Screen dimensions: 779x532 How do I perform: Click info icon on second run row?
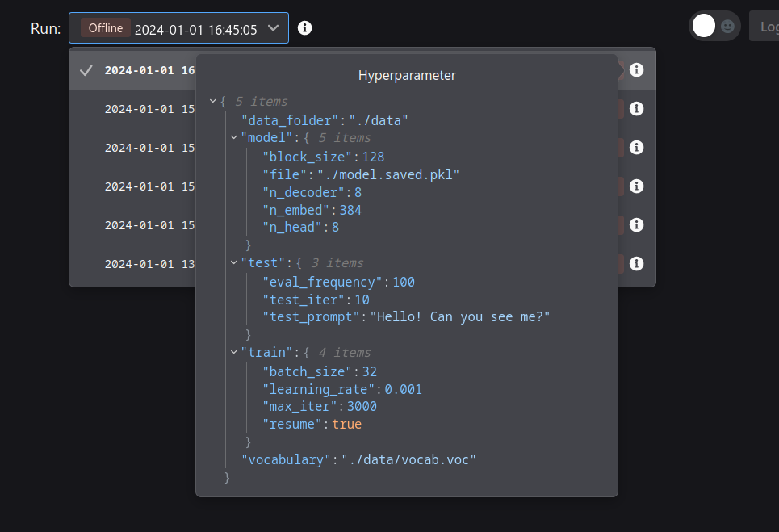point(636,109)
